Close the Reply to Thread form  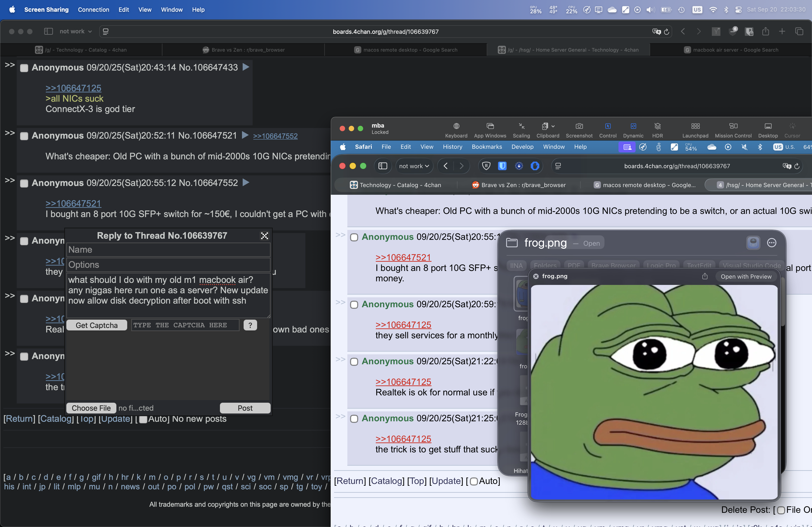point(264,236)
